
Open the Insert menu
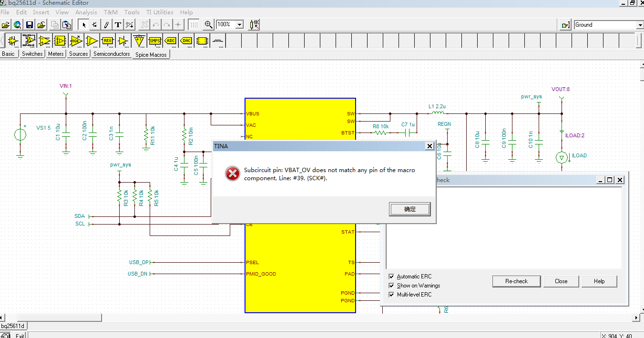point(41,12)
